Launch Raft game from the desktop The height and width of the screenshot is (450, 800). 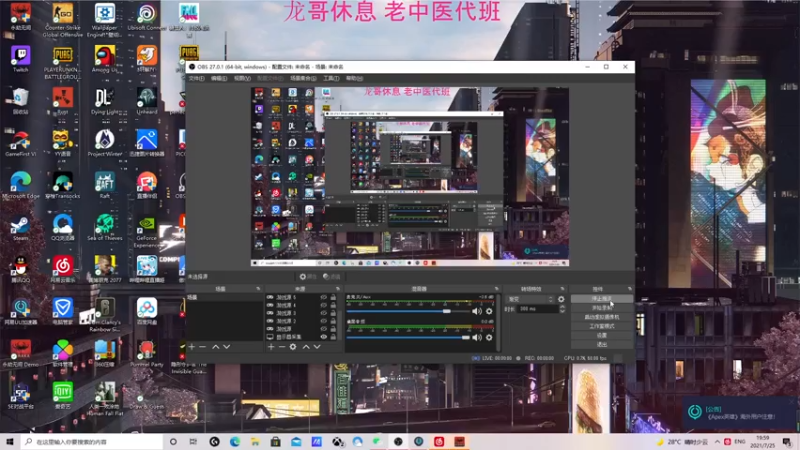[105, 185]
